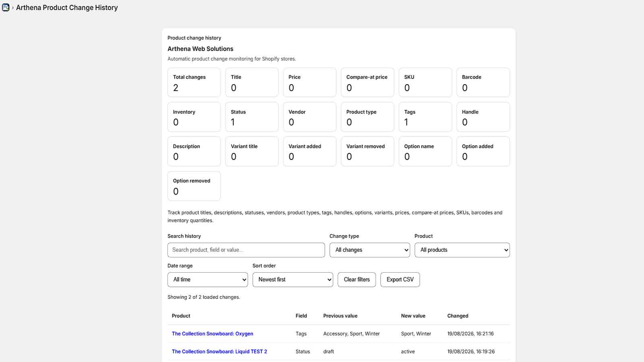Viewport: 644px width, 362px height.
Task: Click the New value column header
Action: click(413, 316)
